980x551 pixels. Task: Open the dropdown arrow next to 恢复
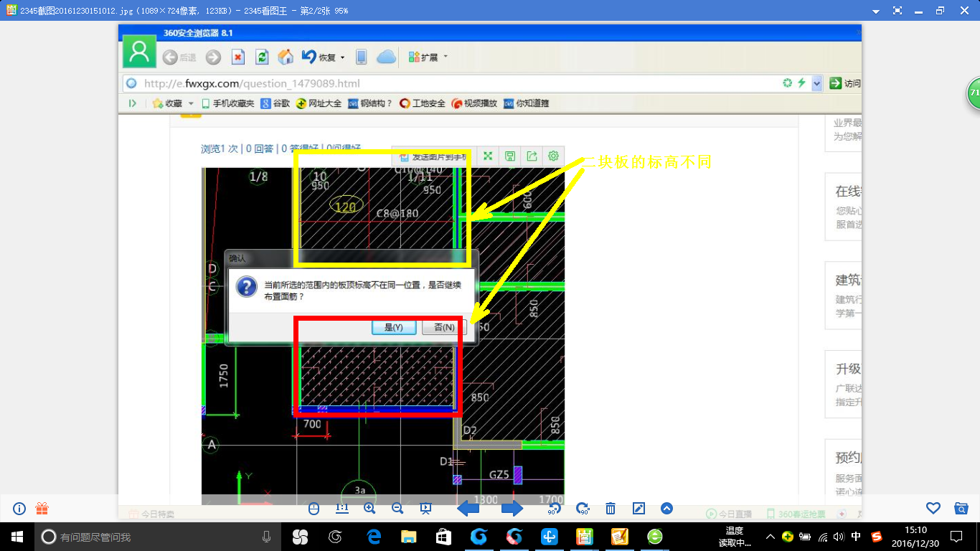coord(342,57)
